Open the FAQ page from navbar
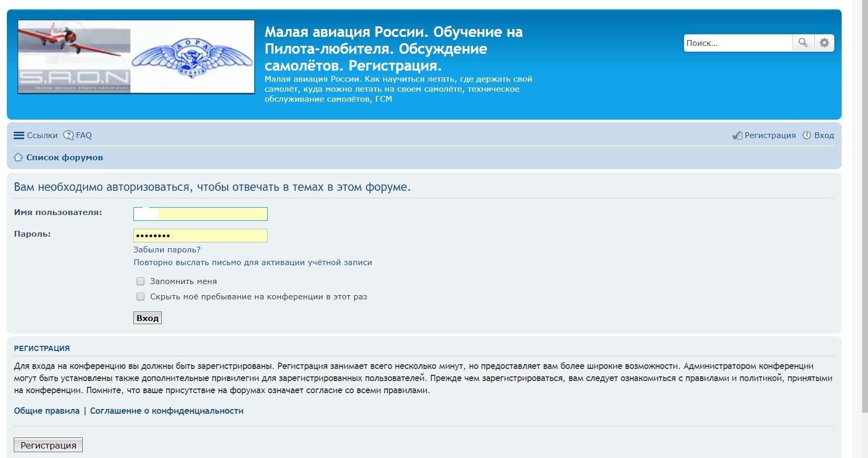The height and width of the screenshot is (458, 868). pos(84,135)
